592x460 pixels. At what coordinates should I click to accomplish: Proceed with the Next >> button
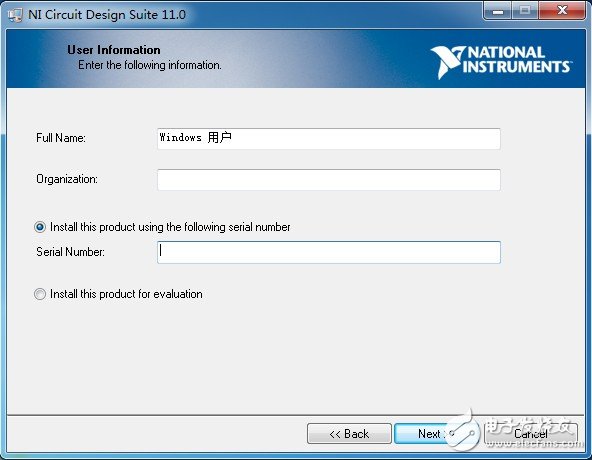[x=436, y=434]
